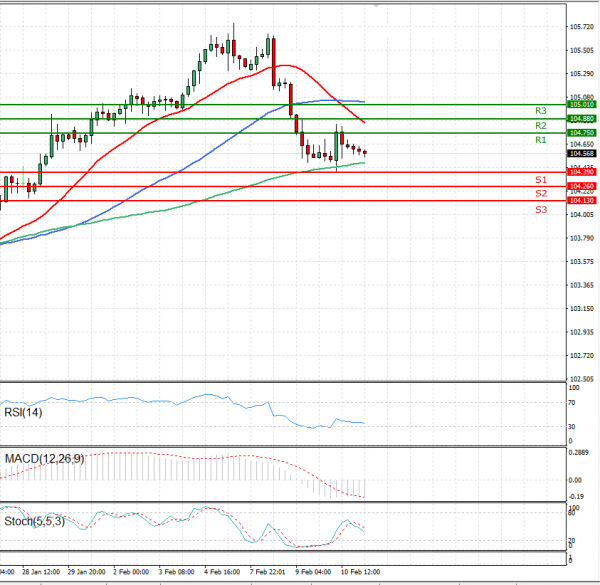Click the 102.935 price axis label
Image resolution: width=600 pixels, height=585 pixels.
pyautogui.click(x=582, y=332)
